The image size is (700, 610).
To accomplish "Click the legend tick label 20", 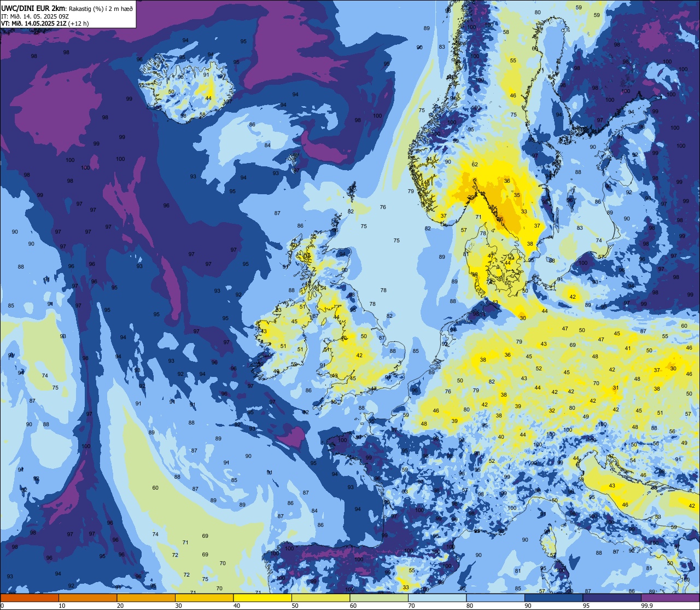I will click(120, 605).
